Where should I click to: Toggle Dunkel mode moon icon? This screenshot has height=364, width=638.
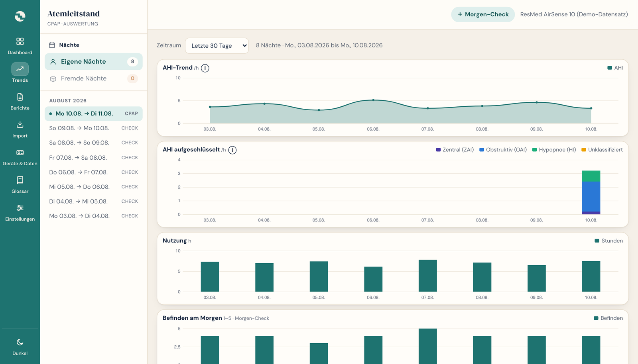click(20, 342)
